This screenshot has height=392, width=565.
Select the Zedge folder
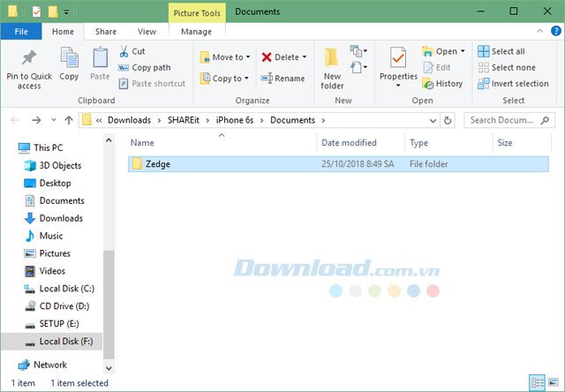click(338, 164)
